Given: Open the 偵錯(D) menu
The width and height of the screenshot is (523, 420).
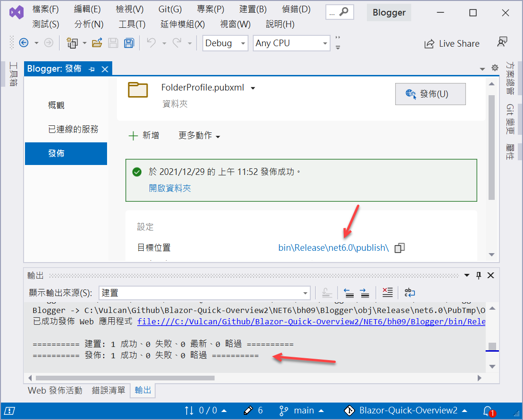Looking at the screenshot, I should click(296, 9).
